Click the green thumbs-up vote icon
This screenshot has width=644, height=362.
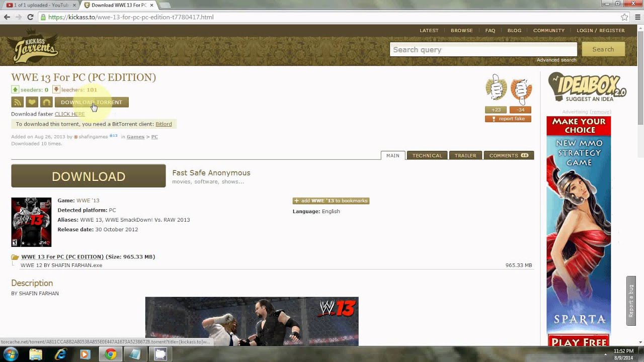496,89
